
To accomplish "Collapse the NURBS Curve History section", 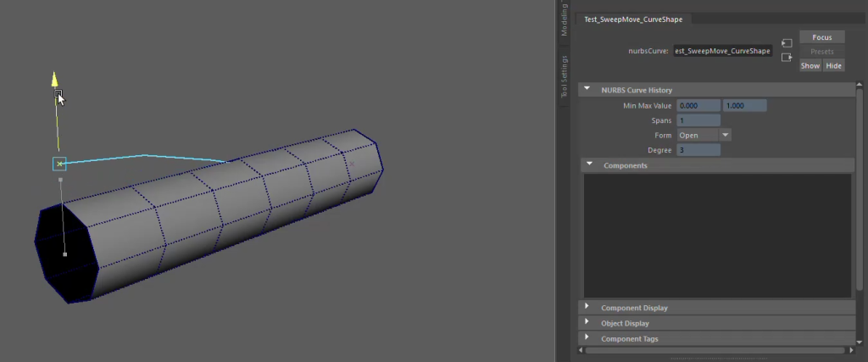I will pyautogui.click(x=587, y=90).
